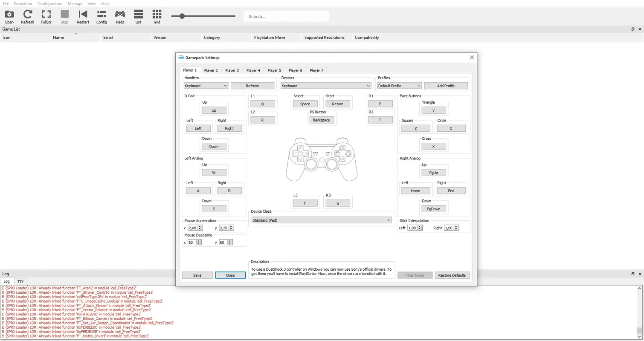Save the gamepad configuration
Image resolution: width=644 pixels, height=341 pixels.
click(197, 275)
